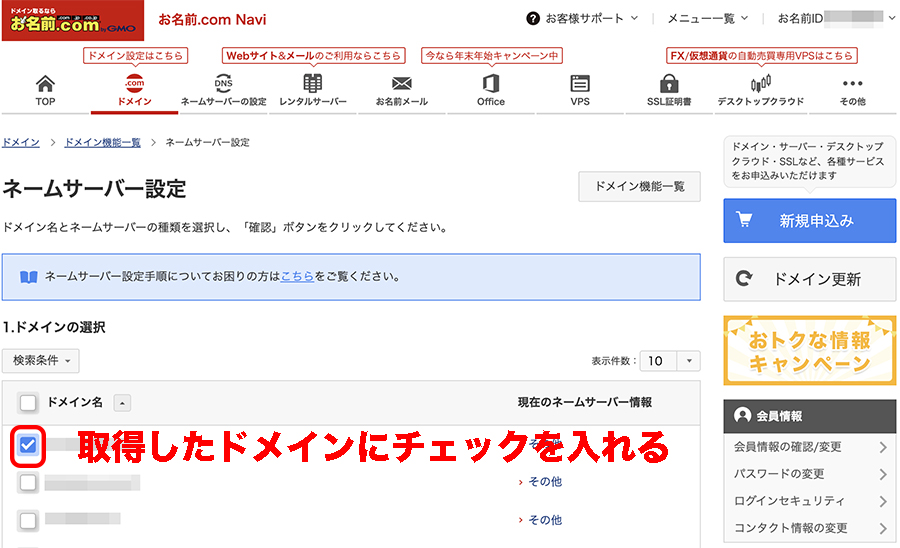Open the Desktop Cloud icon
900x548 pixels.
point(760,84)
